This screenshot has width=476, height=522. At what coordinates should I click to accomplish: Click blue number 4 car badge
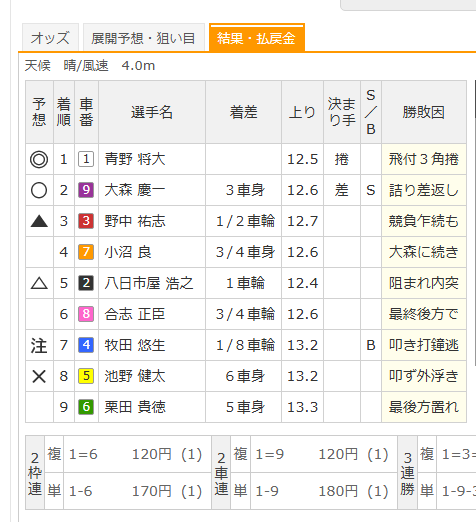click(86, 345)
